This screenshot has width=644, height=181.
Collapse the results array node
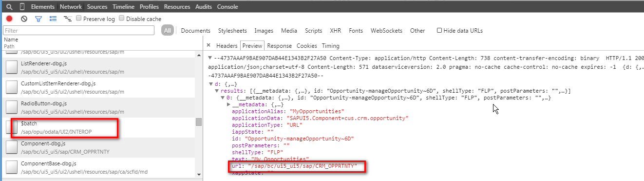(x=217, y=91)
